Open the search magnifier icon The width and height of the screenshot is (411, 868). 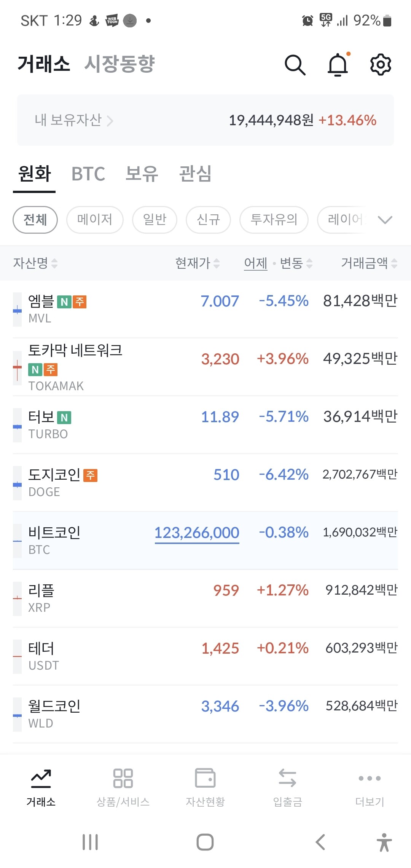(295, 65)
